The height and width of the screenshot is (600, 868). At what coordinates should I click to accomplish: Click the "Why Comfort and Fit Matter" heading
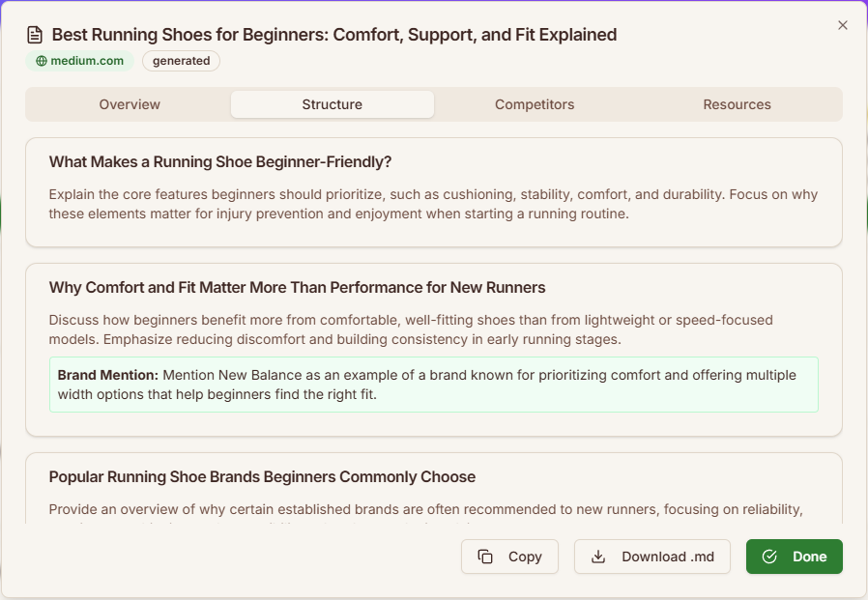pos(297,287)
